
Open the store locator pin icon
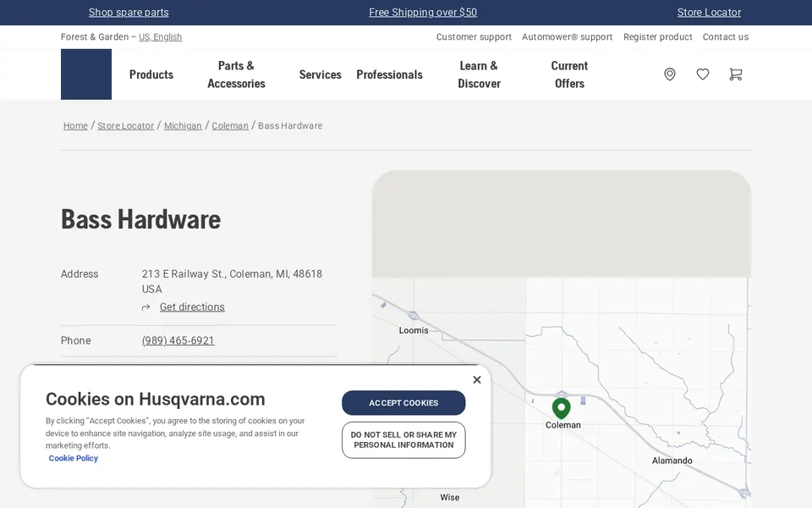pos(670,75)
